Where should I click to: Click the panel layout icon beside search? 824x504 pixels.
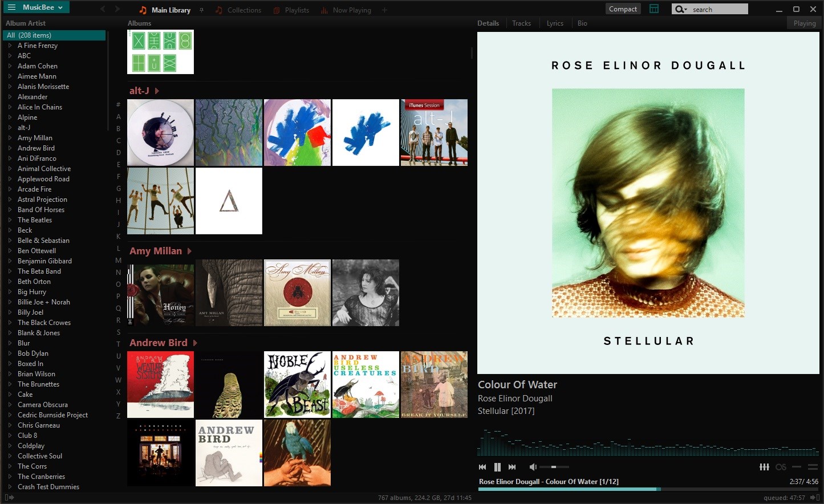[653, 9]
